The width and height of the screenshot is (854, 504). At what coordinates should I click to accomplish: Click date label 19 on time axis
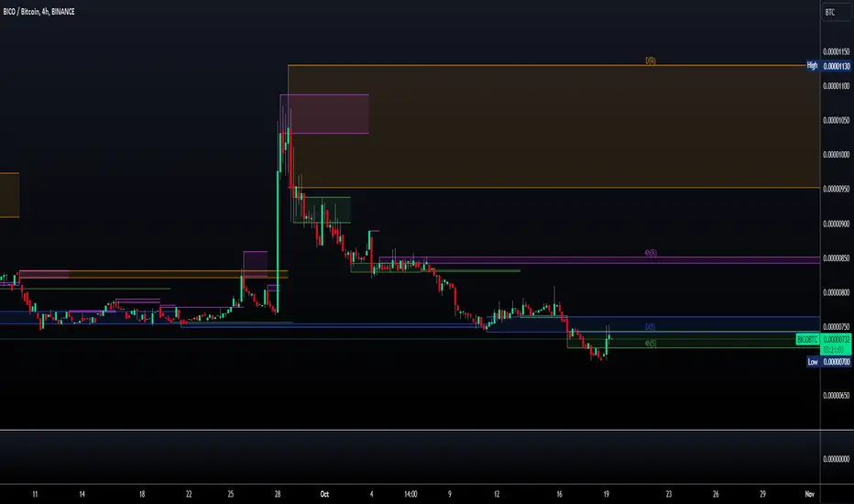point(607,494)
